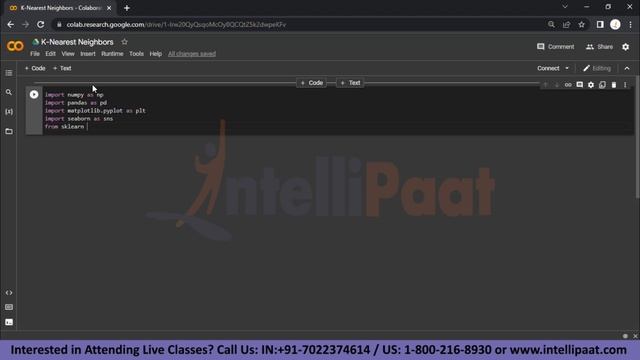Click the browser address bar URL
The image size is (640, 360).
176,24
